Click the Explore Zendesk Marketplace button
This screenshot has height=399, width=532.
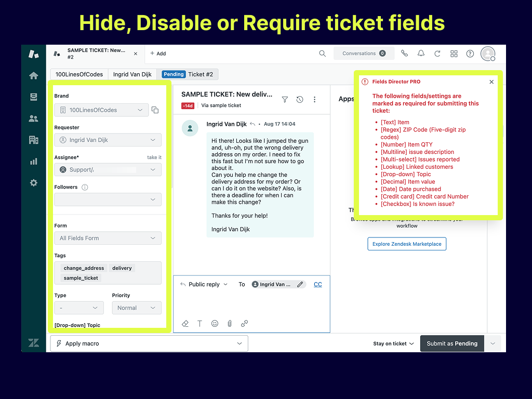407,244
